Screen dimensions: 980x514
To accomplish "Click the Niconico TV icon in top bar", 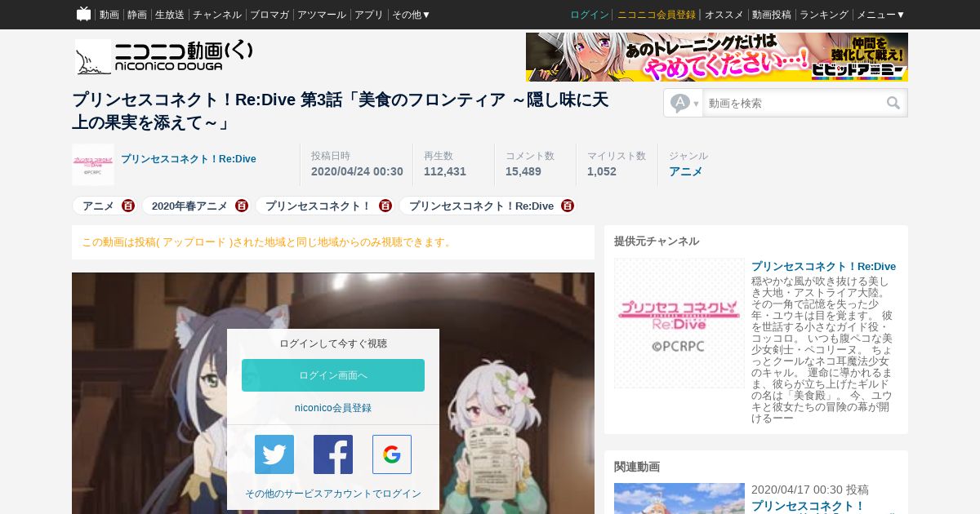I will click(x=83, y=14).
